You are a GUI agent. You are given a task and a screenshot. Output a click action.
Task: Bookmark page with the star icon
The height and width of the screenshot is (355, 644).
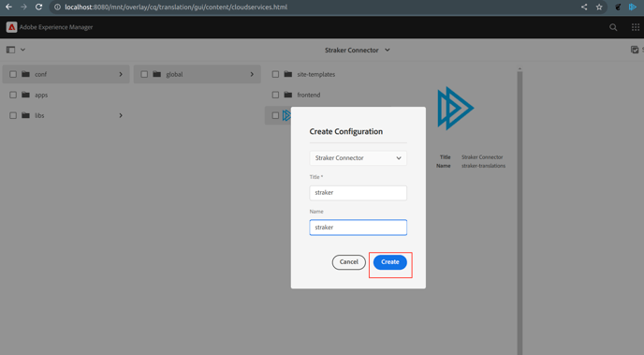tap(599, 7)
